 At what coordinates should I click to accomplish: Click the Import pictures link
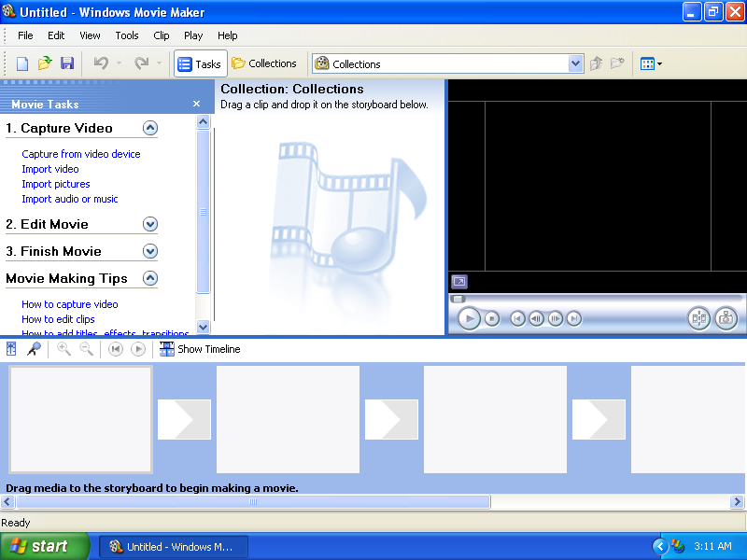click(56, 184)
